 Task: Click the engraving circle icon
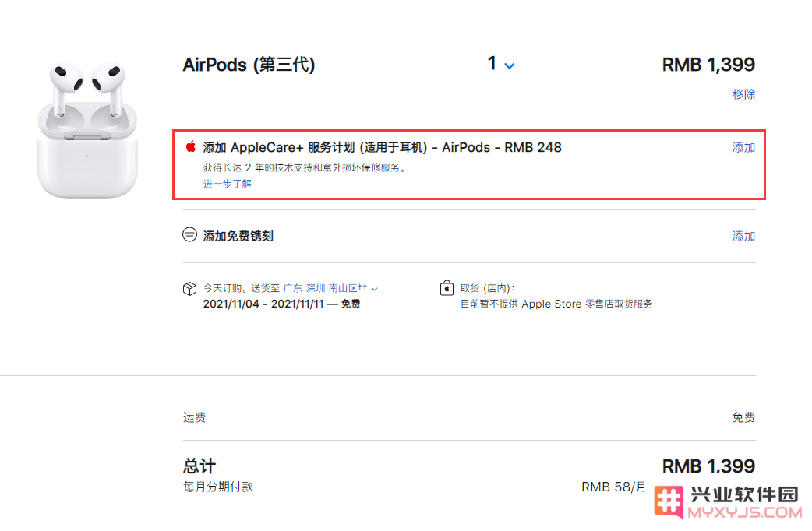(x=189, y=235)
